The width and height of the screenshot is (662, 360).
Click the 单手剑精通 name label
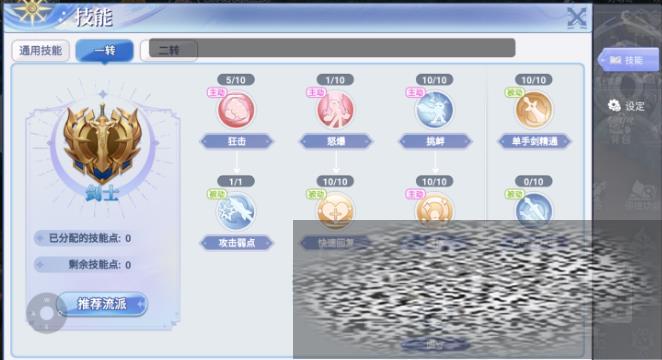pyautogui.click(x=534, y=141)
